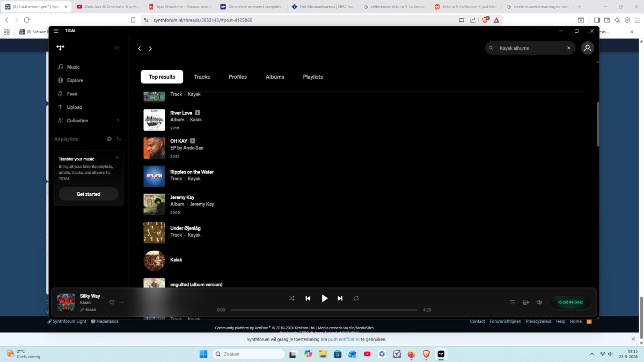644x362 pixels.
Task: Click the Kaiak artist name
Action: point(176,260)
